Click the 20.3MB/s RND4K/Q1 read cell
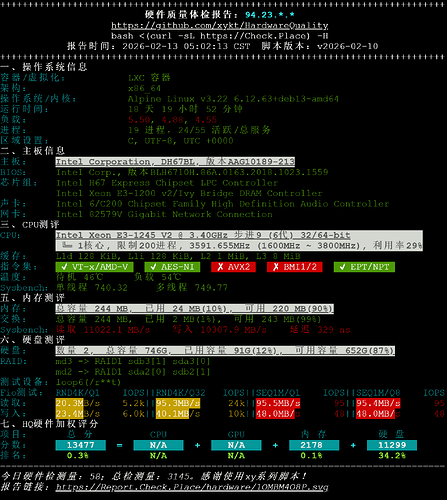The image size is (447, 500). click(x=78, y=403)
